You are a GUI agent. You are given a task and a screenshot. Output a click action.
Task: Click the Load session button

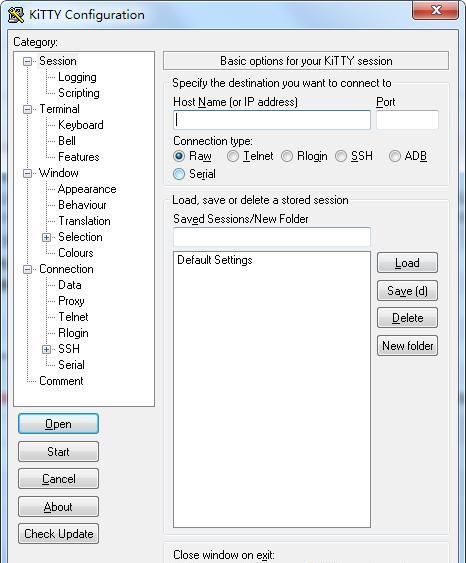pyautogui.click(x=407, y=263)
